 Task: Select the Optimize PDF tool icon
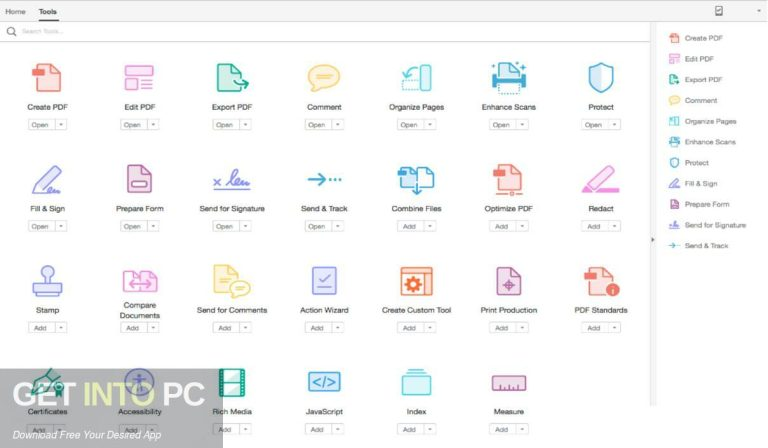tap(508, 180)
